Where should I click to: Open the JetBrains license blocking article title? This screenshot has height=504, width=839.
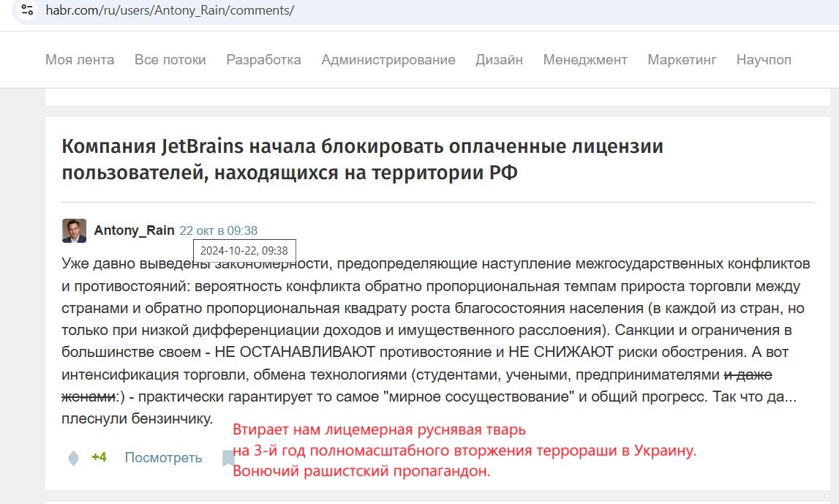point(362,159)
